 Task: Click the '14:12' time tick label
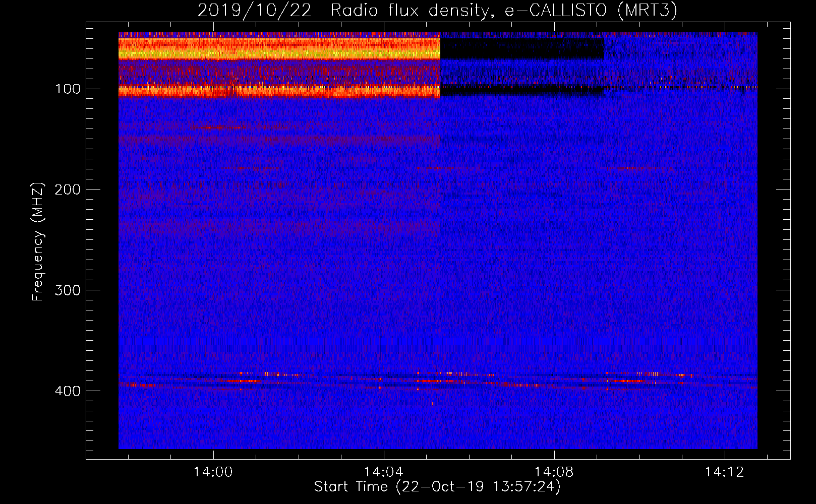724,472
